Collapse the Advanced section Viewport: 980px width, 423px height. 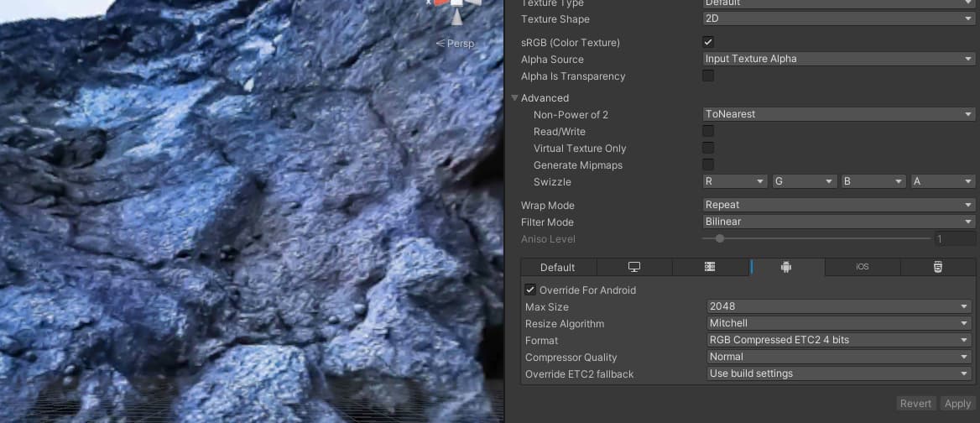tap(515, 98)
